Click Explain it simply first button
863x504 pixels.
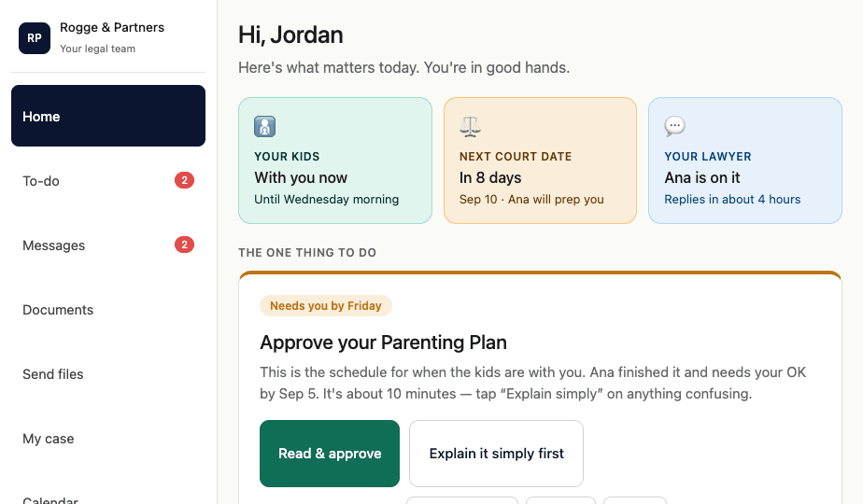pyautogui.click(x=497, y=454)
